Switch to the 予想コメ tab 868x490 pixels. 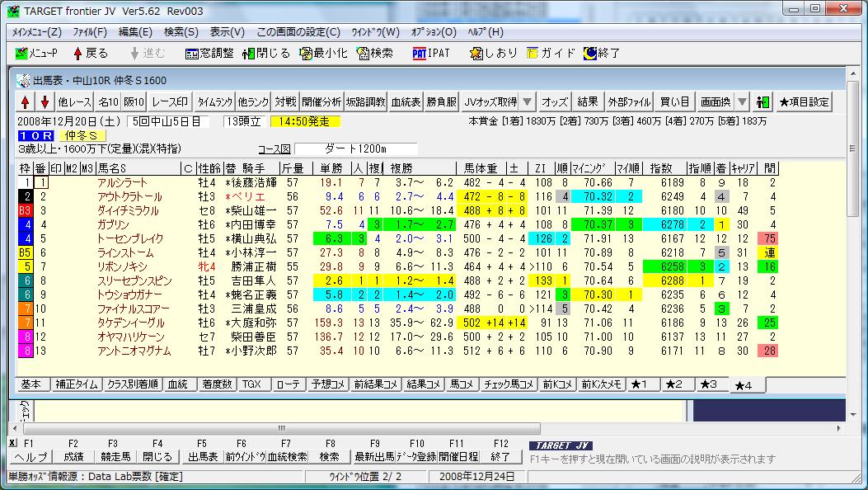tap(328, 384)
